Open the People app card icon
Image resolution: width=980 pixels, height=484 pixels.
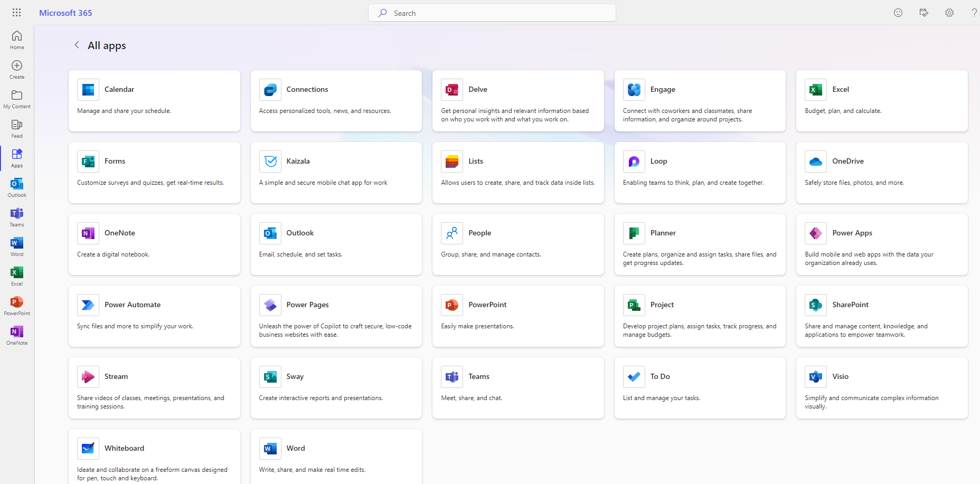point(452,233)
